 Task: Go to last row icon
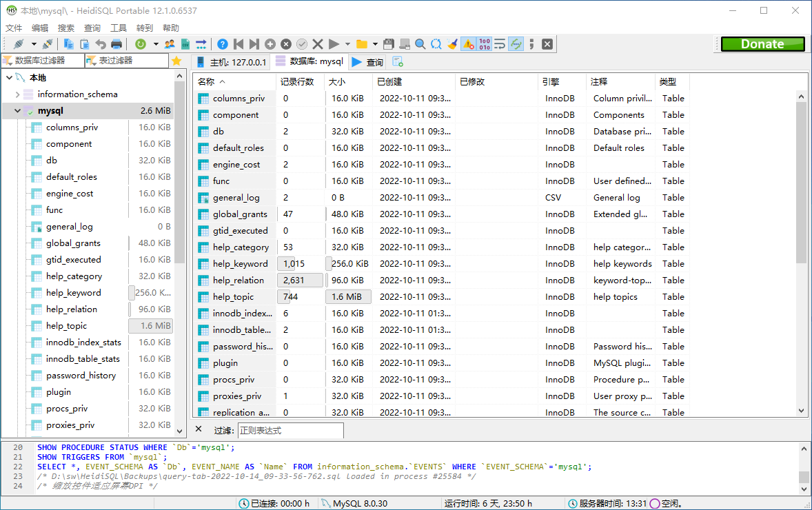point(254,44)
